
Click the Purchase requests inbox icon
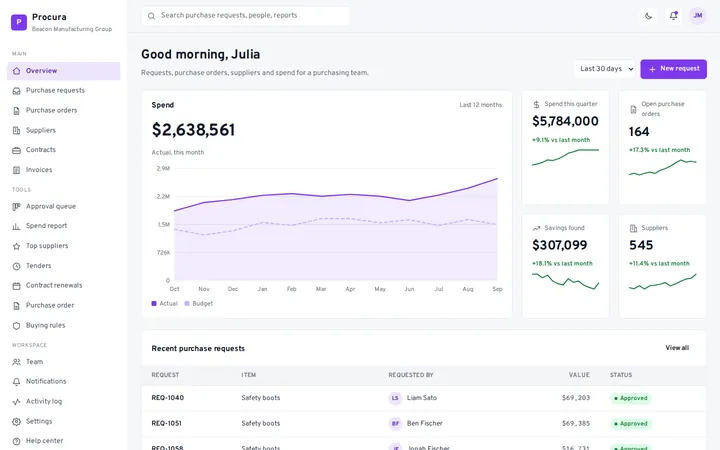click(x=17, y=90)
